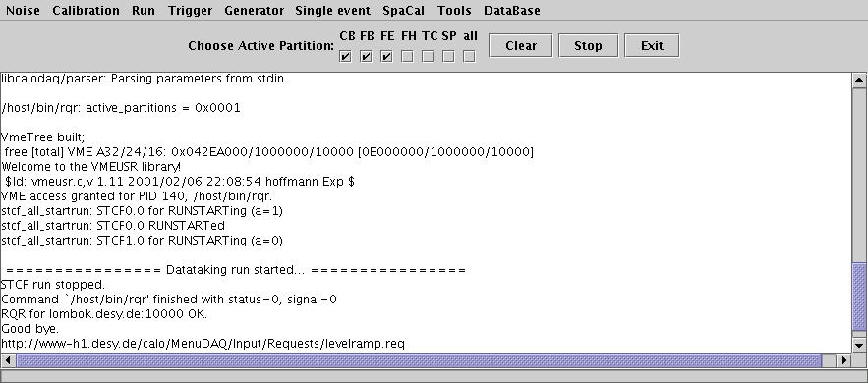Screen dimensions: 868x383
Task: Uncheck the CB partition checkbox
Action: coord(345,56)
